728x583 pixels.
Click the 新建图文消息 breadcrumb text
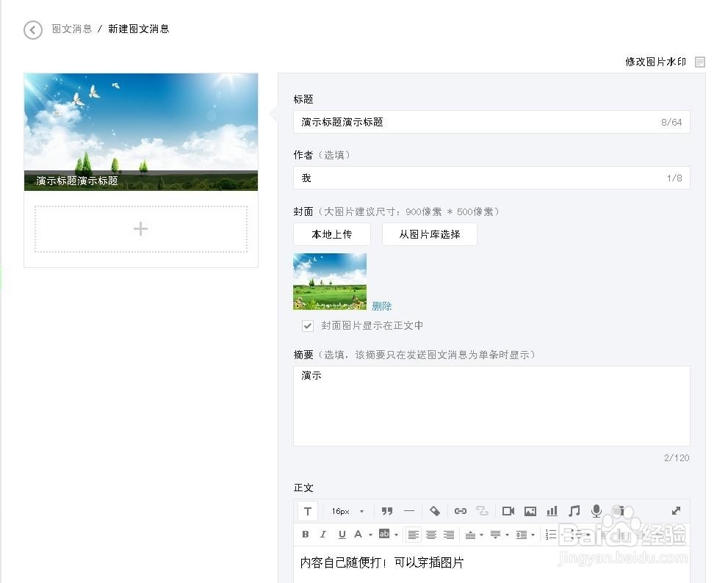click(139, 29)
